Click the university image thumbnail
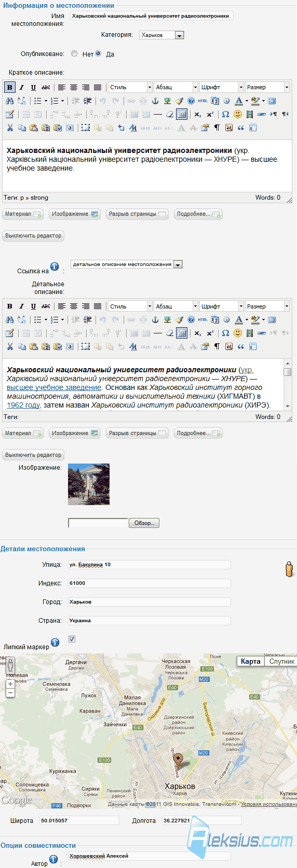Screen dimensions: 297x868 (x=89, y=484)
